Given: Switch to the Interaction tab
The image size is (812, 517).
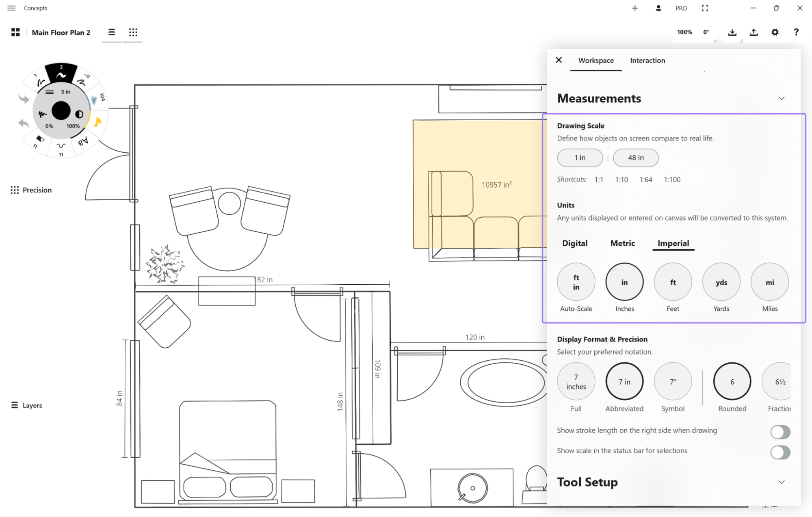Looking at the screenshot, I should coord(647,61).
